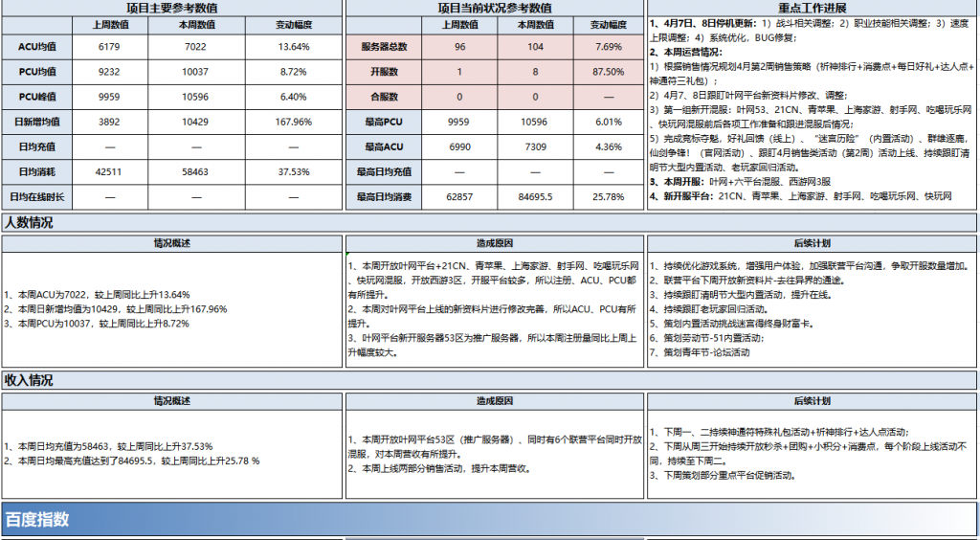980x540 pixels.
Task: Click 情况概述 header under 收入情况
Action: tap(172, 401)
